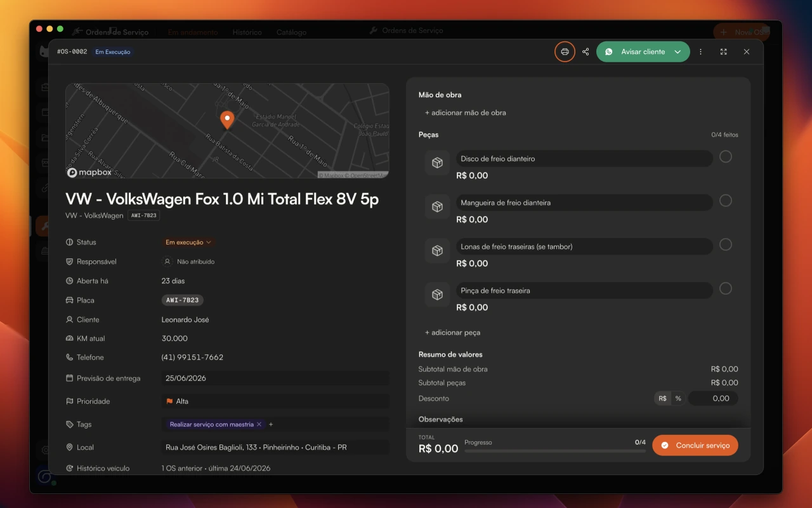
Task: Click the Concluir serviço button
Action: (695, 445)
